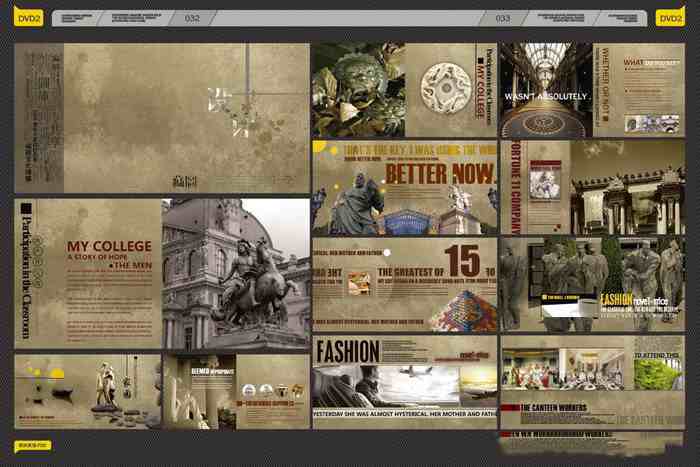Select the small framed picture on the Fortune slide
Viewport: 700px width, 467px height.
pyautogui.click(x=545, y=182)
